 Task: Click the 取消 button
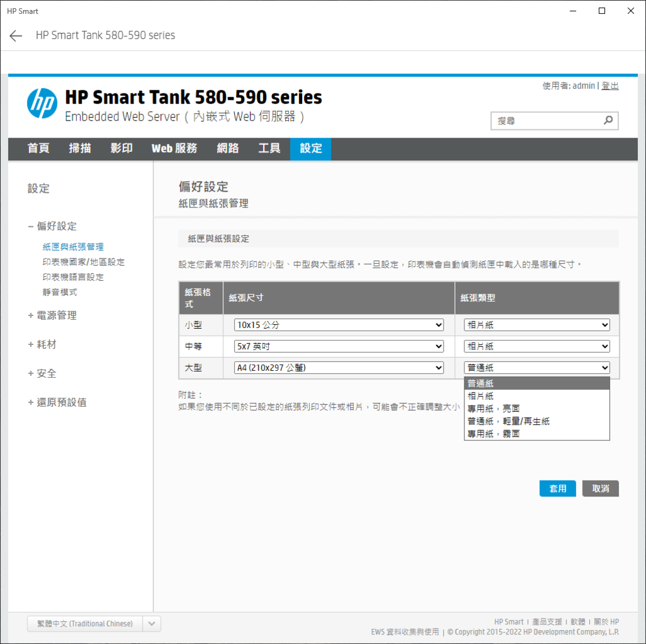(601, 488)
